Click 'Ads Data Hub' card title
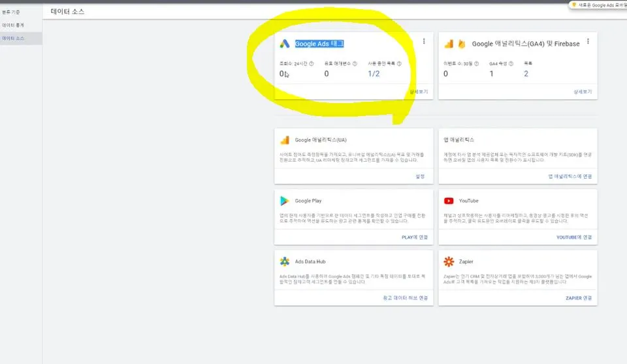 point(310,262)
